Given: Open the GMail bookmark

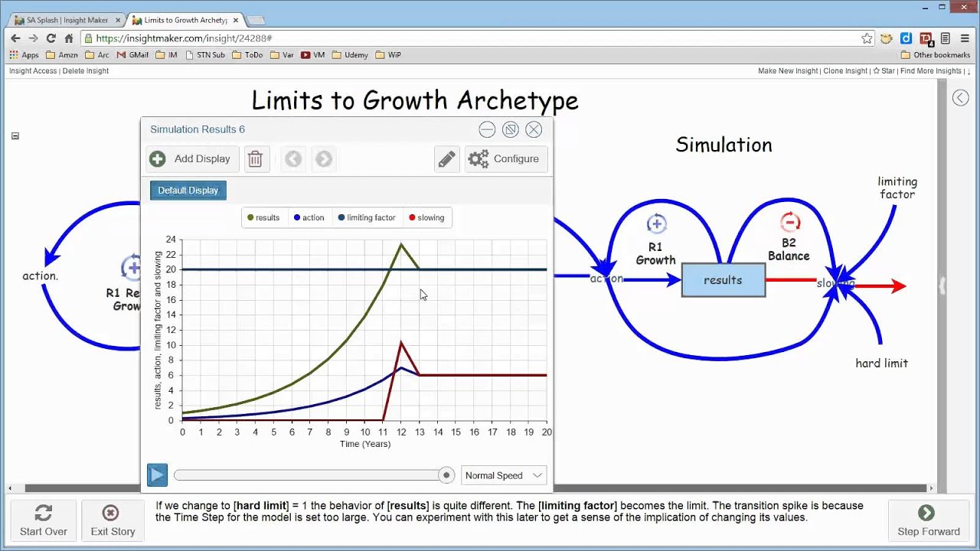Looking at the screenshot, I should pos(132,55).
